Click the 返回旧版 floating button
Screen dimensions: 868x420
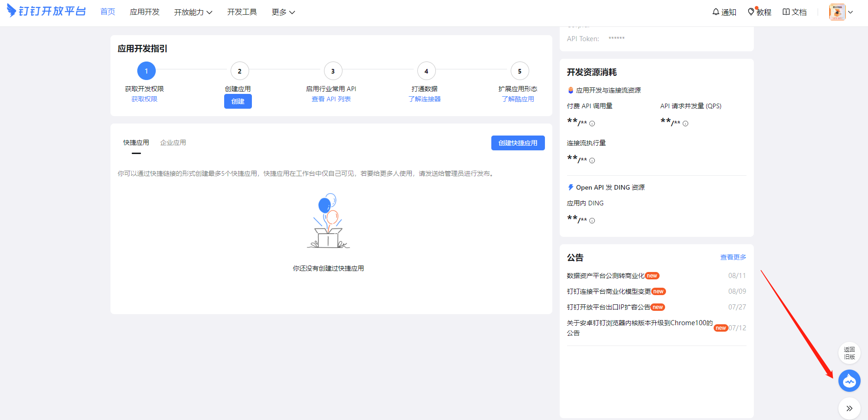click(x=850, y=353)
